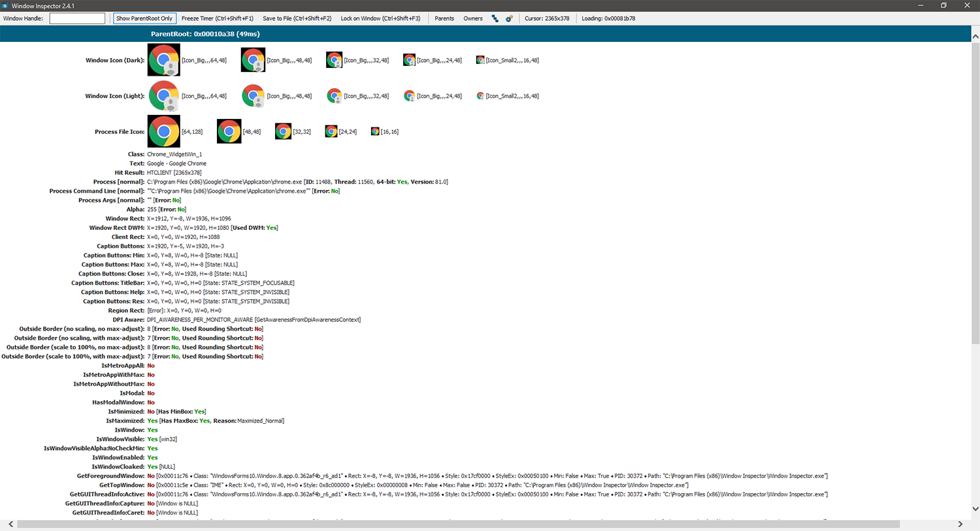Click the 16x16 Process File Icon
Viewport: 980px width, 531px height.
point(375,131)
